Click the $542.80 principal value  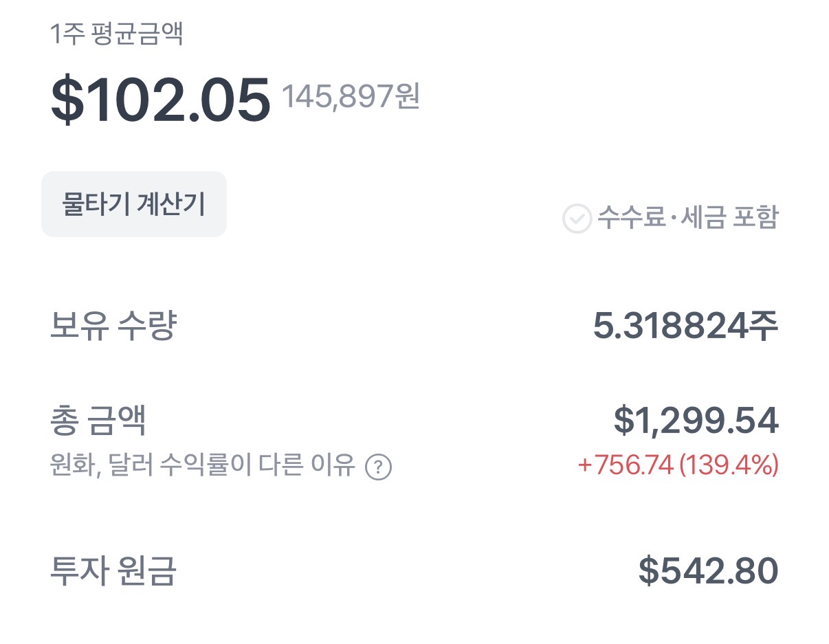click(708, 571)
